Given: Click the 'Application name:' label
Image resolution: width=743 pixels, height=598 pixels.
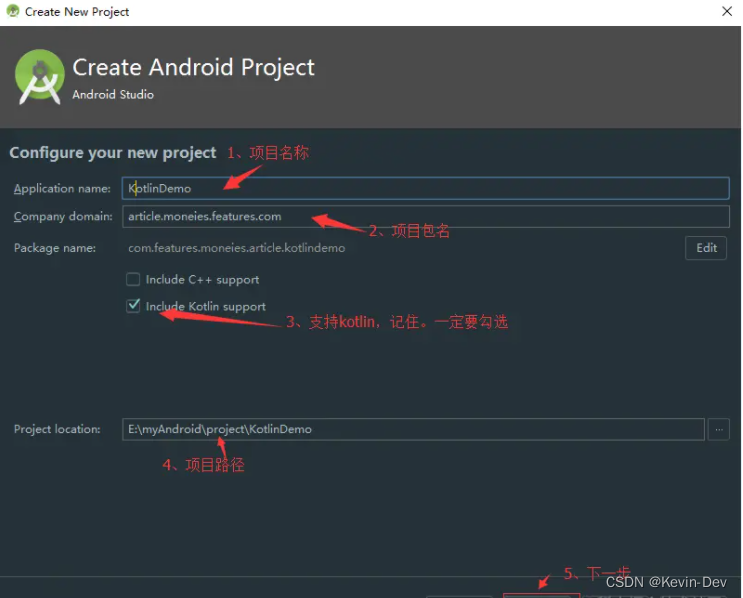Looking at the screenshot, I should (62, 189).
